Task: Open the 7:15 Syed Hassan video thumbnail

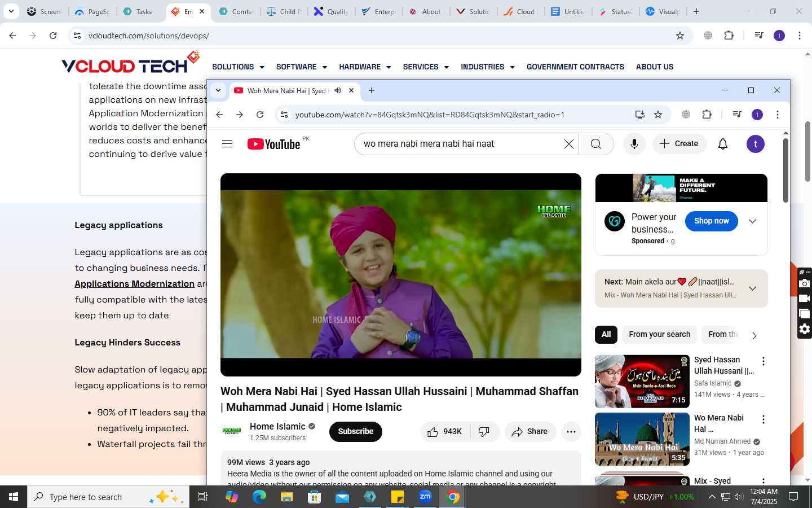Action: pos(642,382)
